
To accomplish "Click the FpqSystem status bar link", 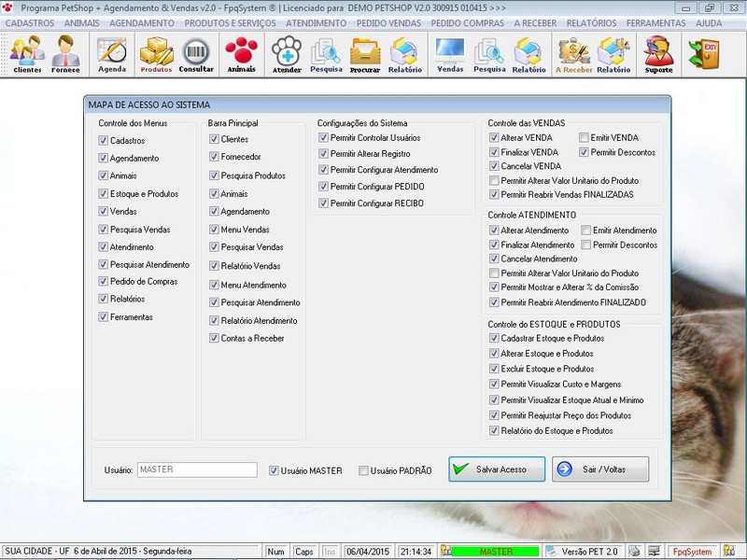I will tap(692, 552).
